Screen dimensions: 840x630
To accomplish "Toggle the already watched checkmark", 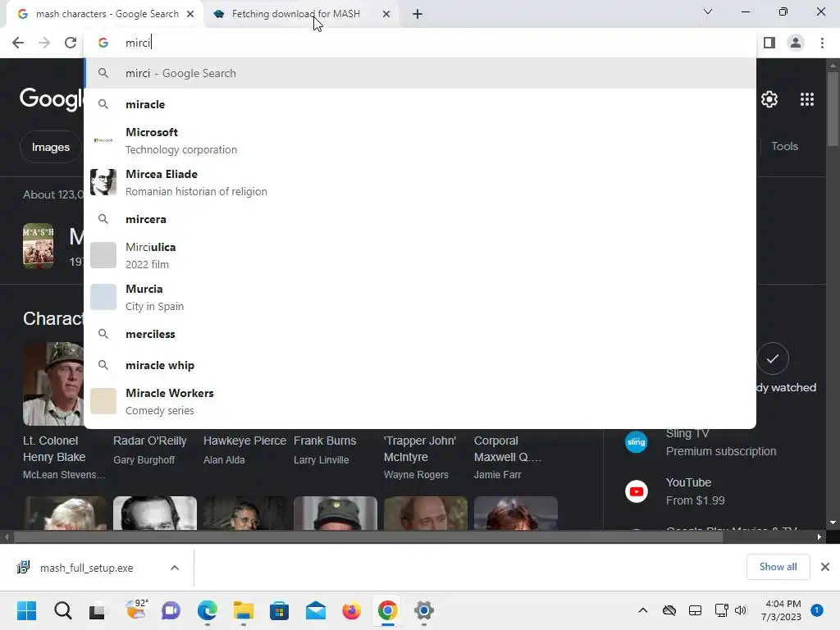I will click(773, 358).
